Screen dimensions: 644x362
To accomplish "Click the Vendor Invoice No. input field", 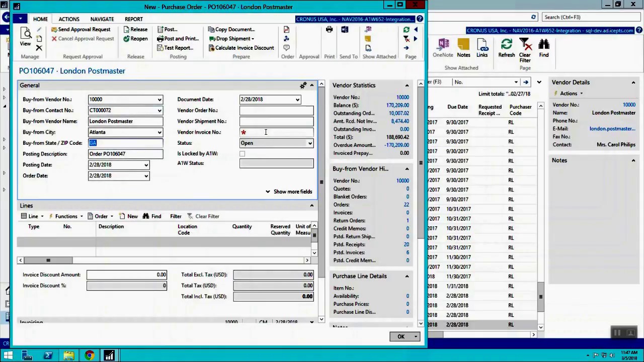I will click(x=277, y=132).
